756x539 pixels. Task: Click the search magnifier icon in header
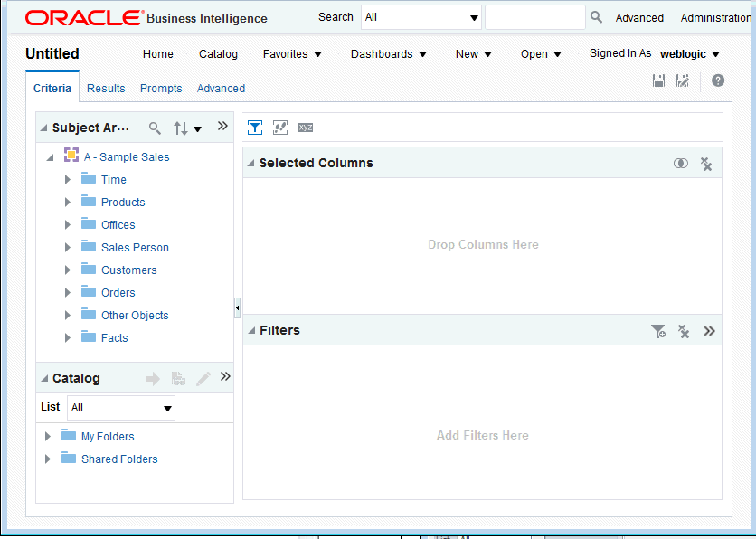597,17
